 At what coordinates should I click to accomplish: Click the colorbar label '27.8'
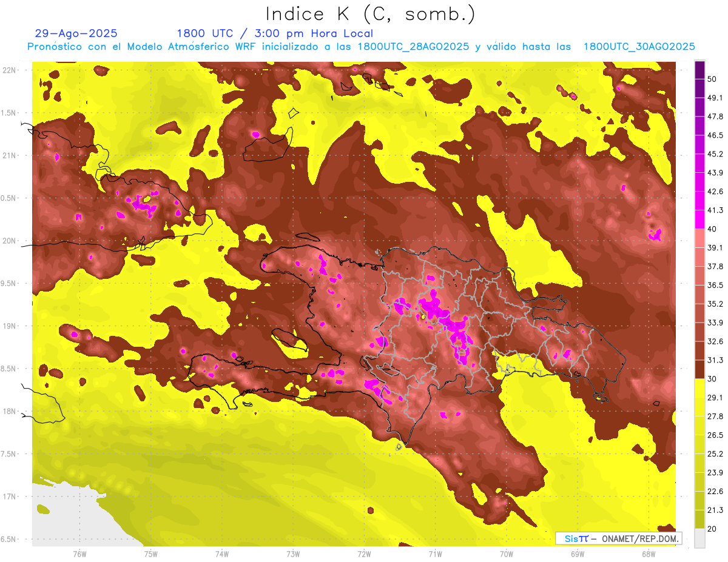[715, 416]
